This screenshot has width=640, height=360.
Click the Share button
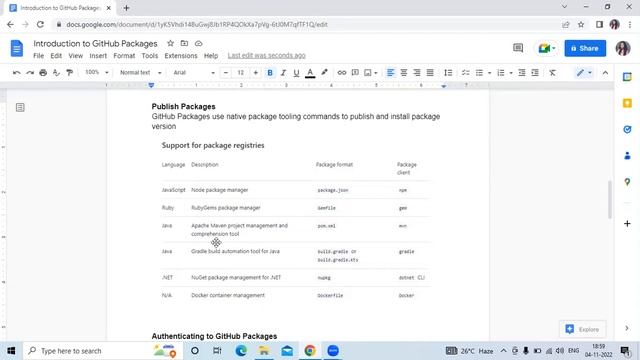click(585, 48)
